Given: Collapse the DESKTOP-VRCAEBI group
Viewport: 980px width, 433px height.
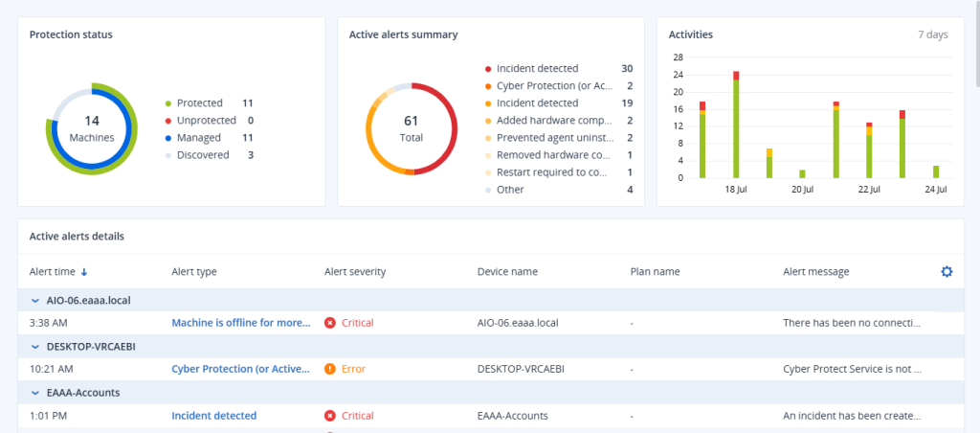Looking at the screenshot, I should coord(34,346).
